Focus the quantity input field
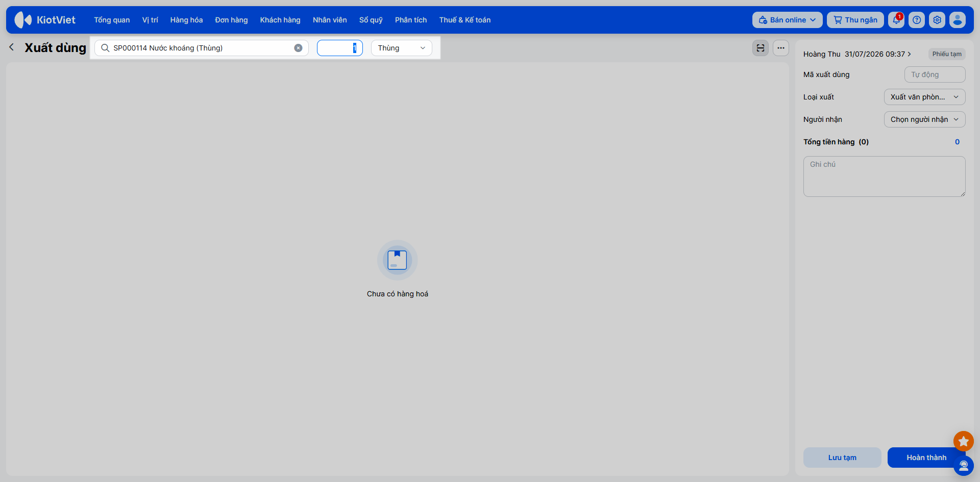The height and width of the screenshot is (482, 980). [340, 48]
